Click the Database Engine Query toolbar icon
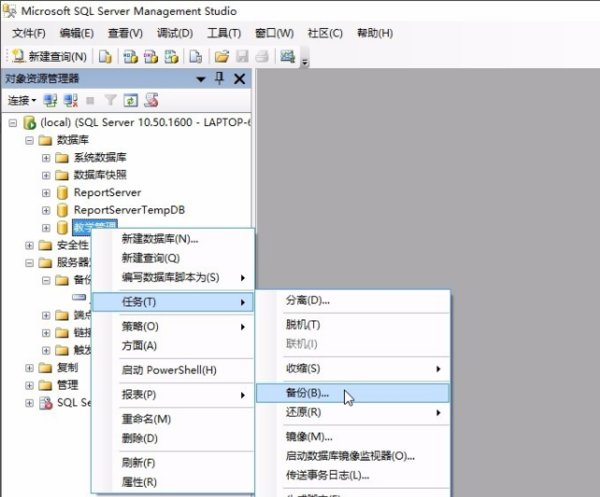This screenshot has width=600, height=497. coord(105,57)
